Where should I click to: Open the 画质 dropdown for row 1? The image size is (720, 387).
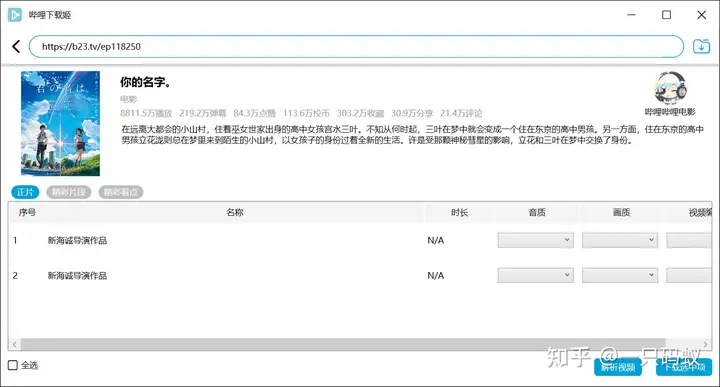[x=620, y=240]
